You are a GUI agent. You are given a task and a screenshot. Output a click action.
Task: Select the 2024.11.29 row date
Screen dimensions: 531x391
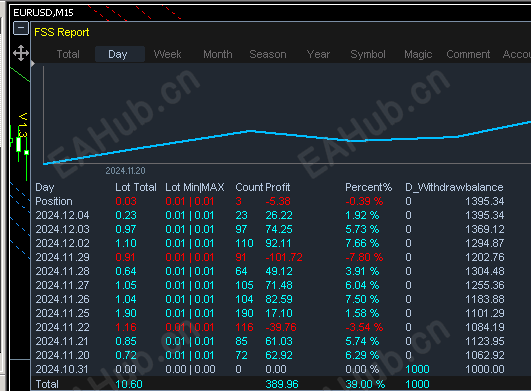62,257
